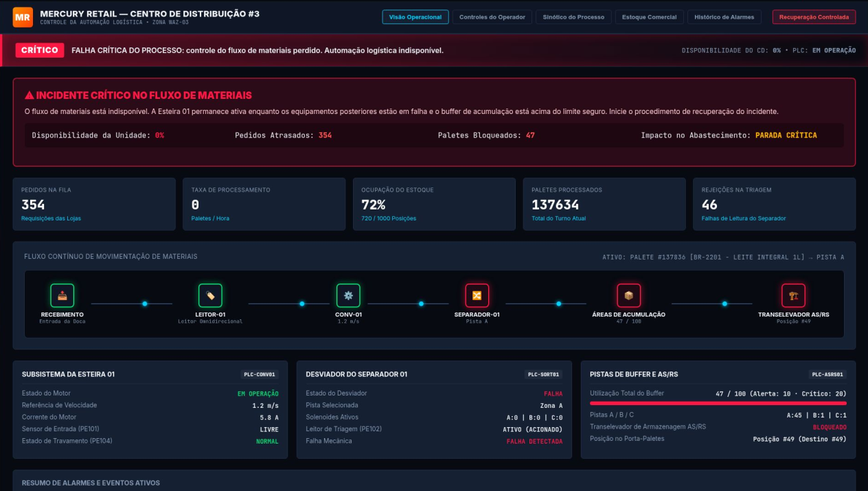
Task: View the Histórico de Alarmes tab
Action: point(724,17)
